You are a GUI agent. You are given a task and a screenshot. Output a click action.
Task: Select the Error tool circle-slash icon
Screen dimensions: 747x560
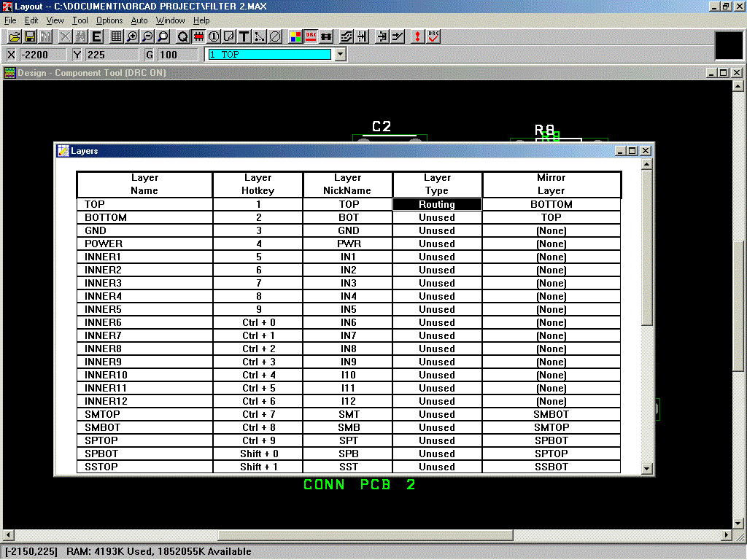275,36
